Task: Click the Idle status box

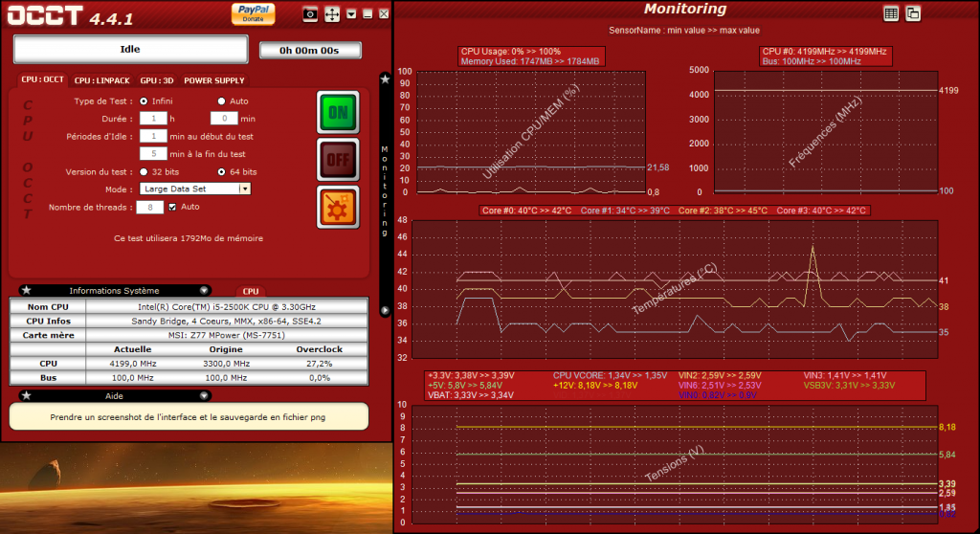Action: click(130, 49)
